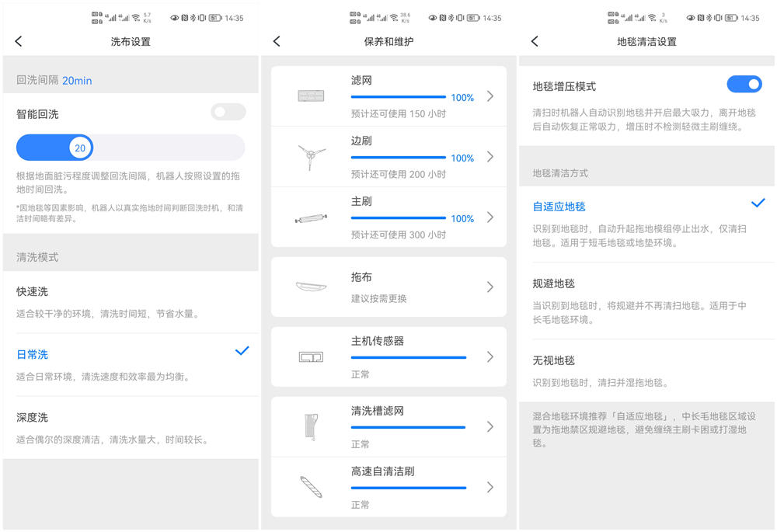Enable the 智能回洗 smart re-wash toggle
Screen dimensions: 777x532
pyautogui.click(x=228, y=112)
